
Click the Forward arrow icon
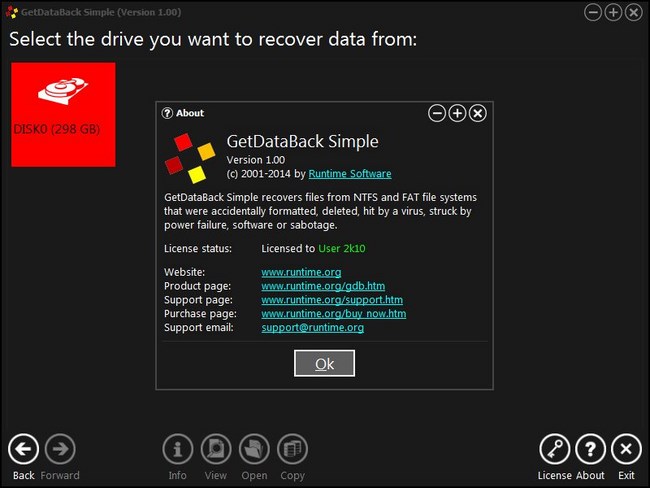pos(60,449)
